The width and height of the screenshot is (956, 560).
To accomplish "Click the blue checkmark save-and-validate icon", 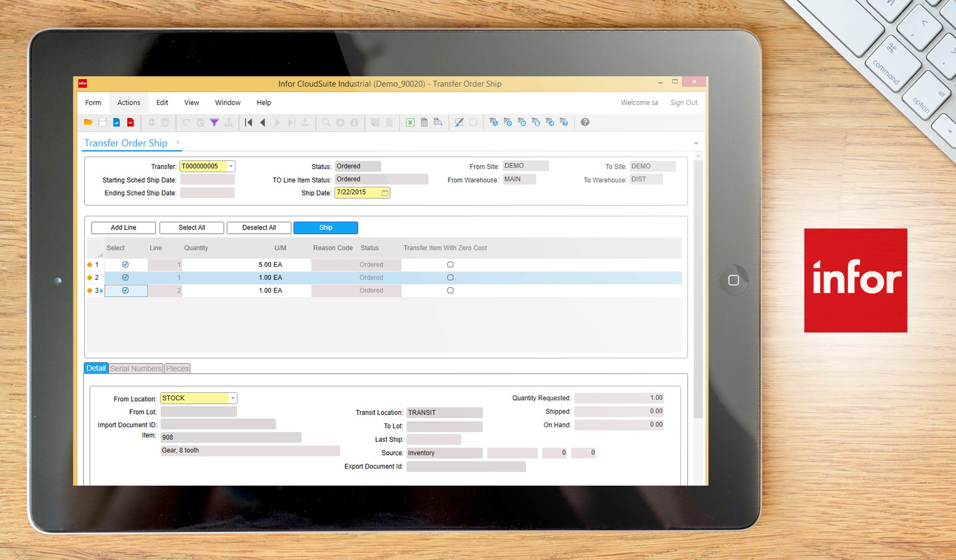I will (116, 122).
